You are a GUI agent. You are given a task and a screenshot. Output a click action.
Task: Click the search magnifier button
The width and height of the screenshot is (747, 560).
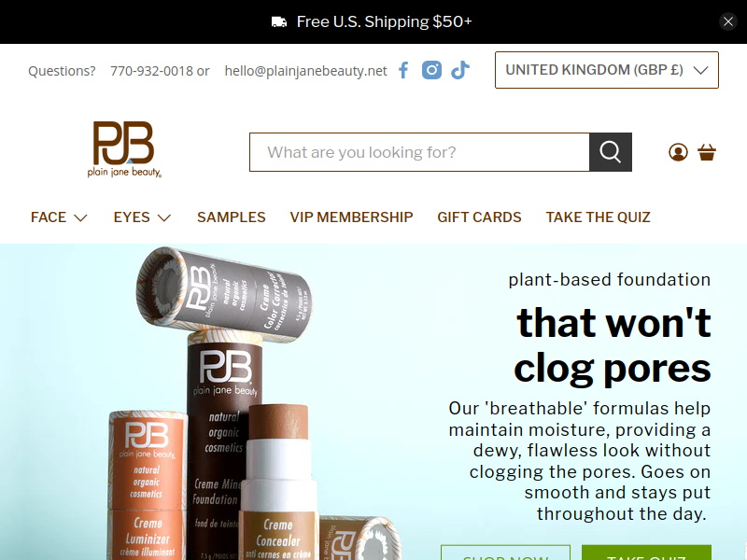(611, 152)
